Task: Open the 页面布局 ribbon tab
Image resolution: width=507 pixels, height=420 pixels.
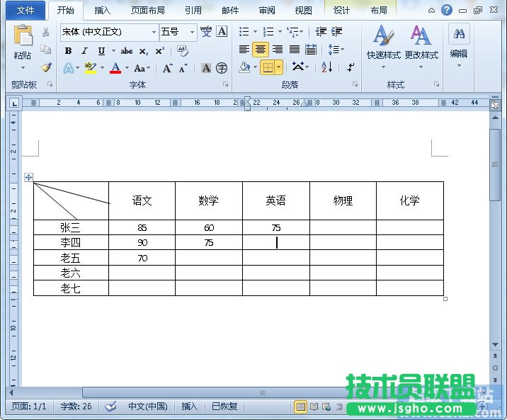Action: pyautogui.click(x=149, y=11)
